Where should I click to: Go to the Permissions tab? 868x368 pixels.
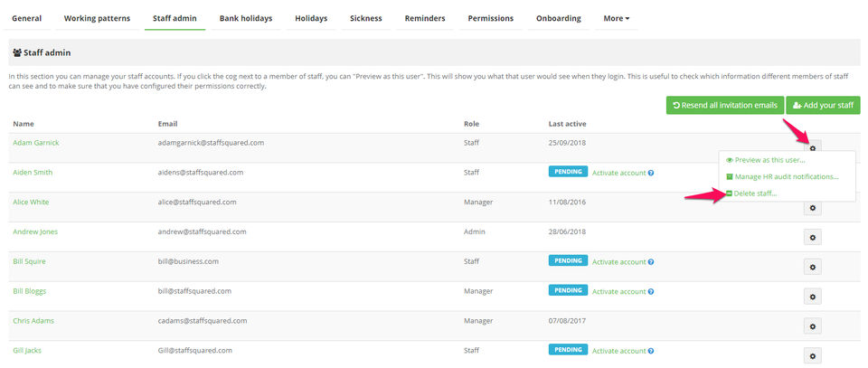[491, 18]
